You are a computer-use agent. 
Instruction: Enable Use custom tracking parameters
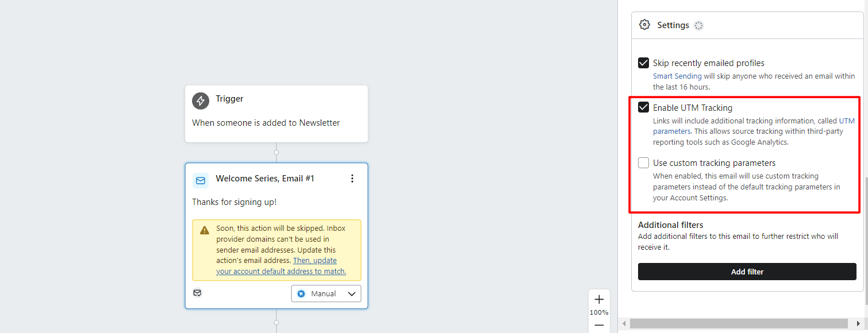[644, 162]
